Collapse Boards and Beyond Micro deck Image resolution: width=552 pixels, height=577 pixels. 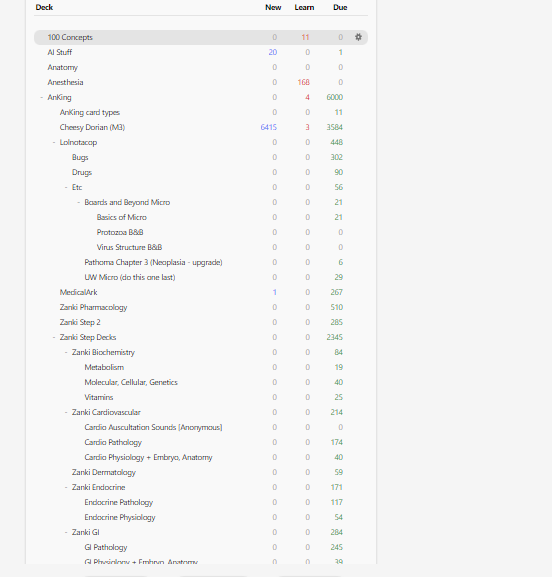pyautogui.click(x=78, y=202)
